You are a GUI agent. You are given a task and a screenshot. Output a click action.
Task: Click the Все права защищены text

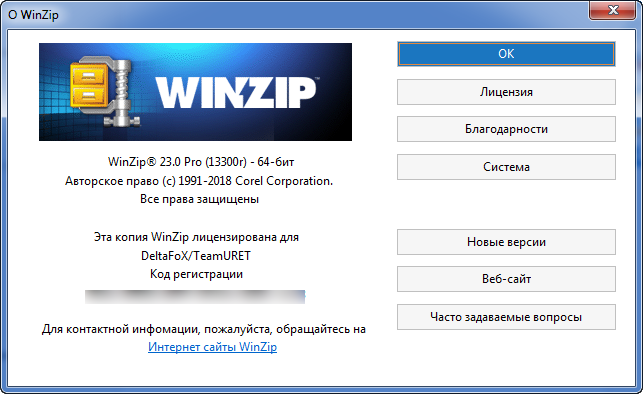coord(199,199)
